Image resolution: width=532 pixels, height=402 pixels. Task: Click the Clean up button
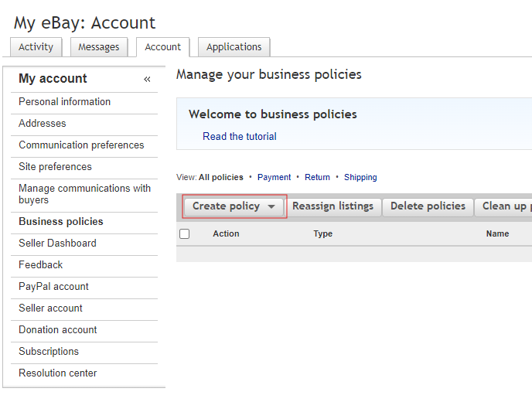click(503, 206)
